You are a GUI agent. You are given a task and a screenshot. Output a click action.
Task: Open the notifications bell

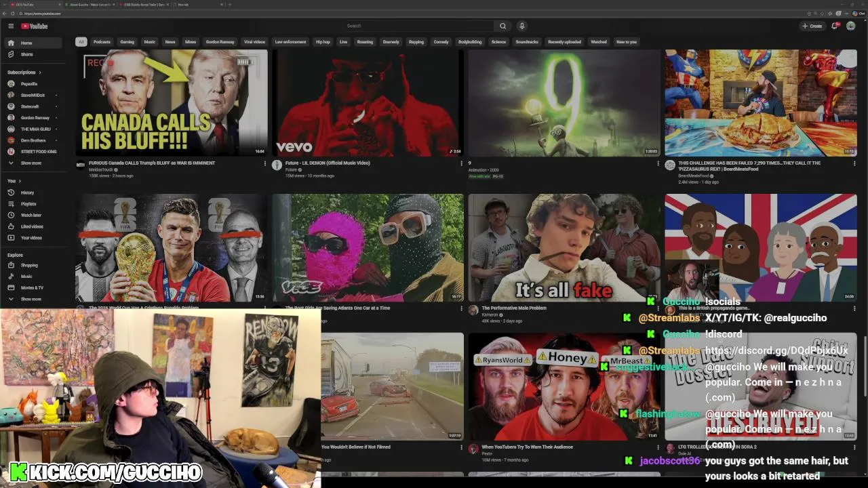tap(835, 26)
